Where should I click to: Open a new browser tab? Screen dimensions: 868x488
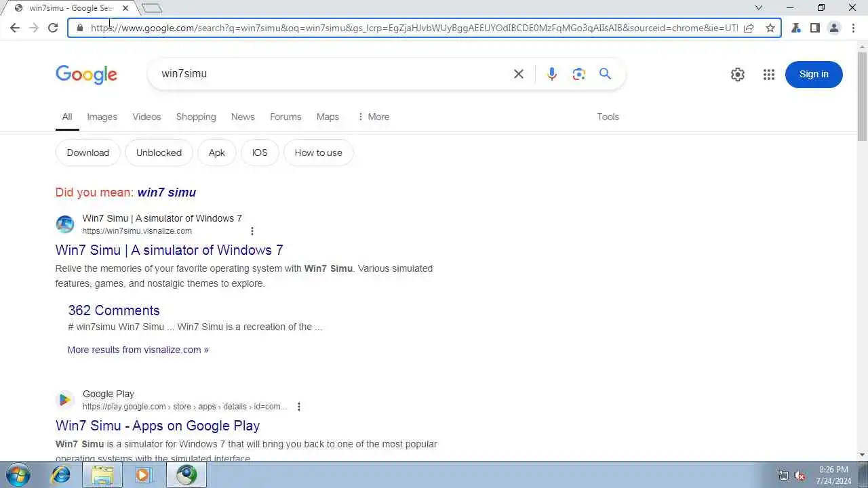point(153,8)
